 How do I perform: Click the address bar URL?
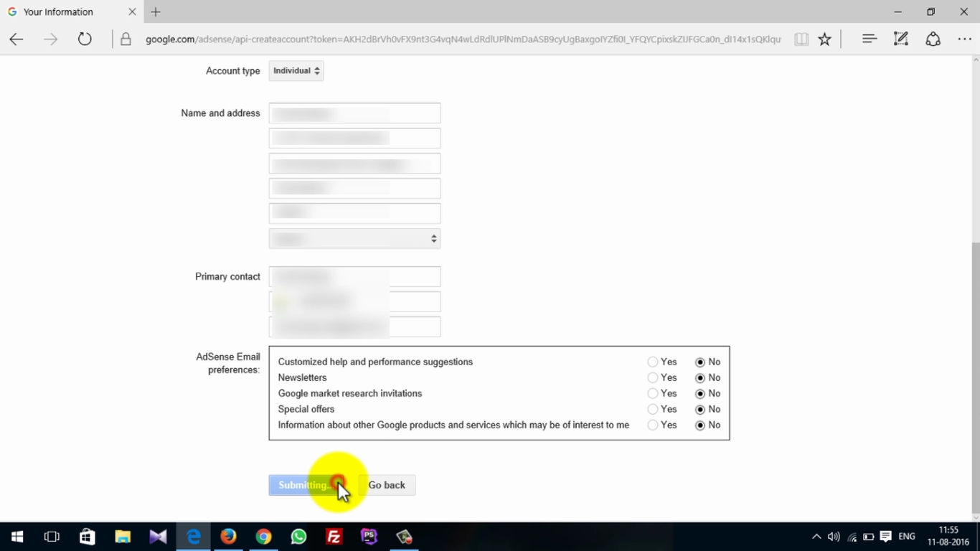click(x=463, y=39)
